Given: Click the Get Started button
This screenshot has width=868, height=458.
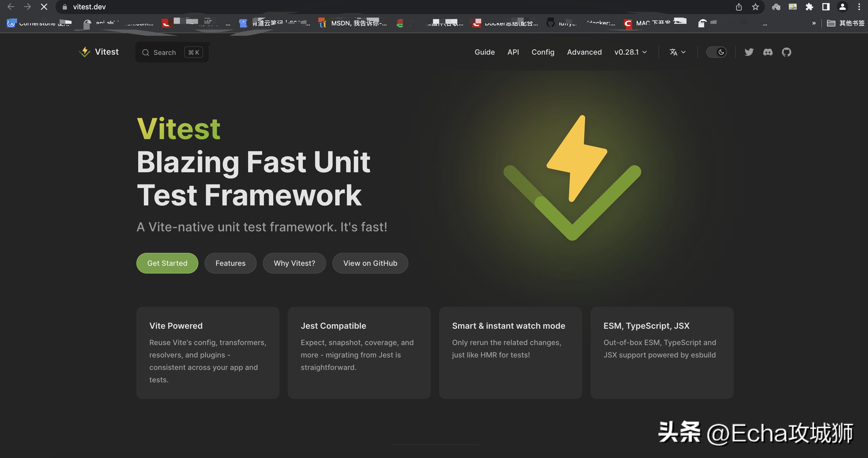Looking at the screenshot, I should pos(167,263).
